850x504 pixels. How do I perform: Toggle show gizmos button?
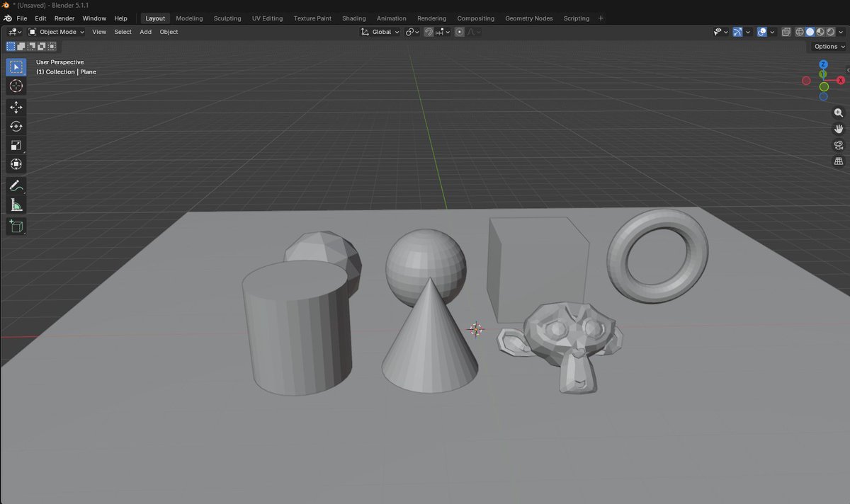pos(738,32)
